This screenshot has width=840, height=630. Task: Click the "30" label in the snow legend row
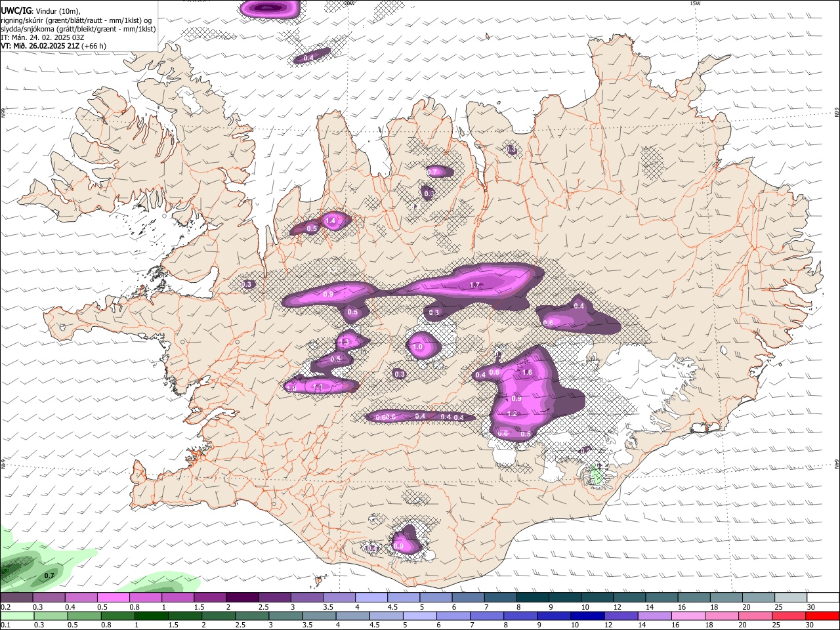coord(811,607)
